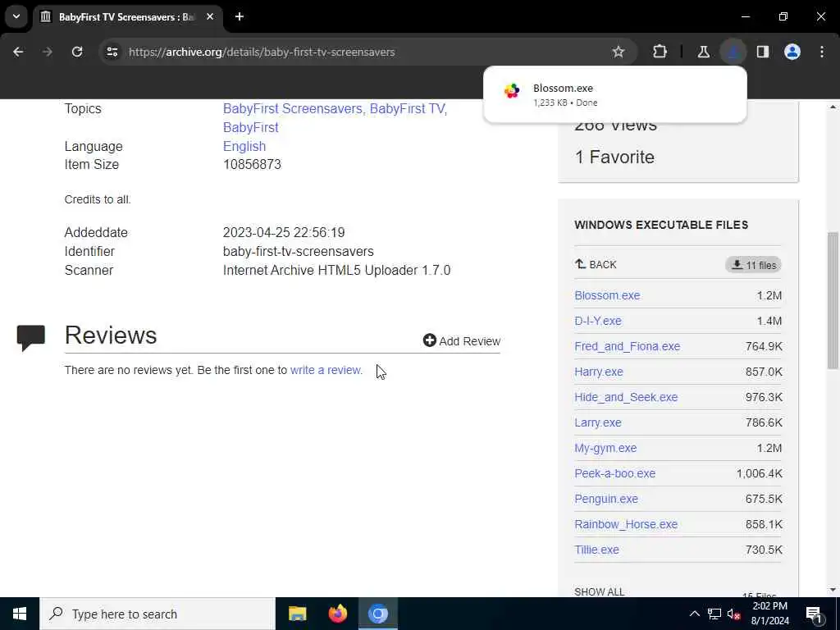840x630 pixels.
Task: Open the tab search dropdown arrow
Action: (x=16, y=16)
